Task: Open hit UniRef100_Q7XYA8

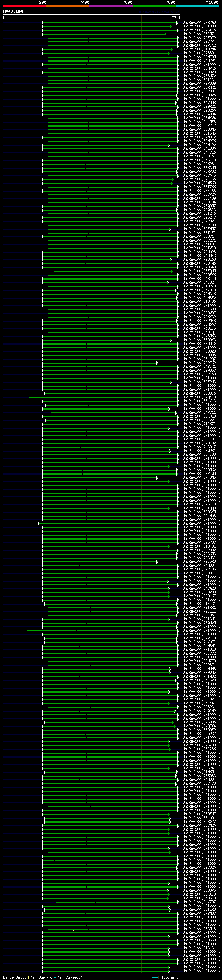Action: coord(199,23)
